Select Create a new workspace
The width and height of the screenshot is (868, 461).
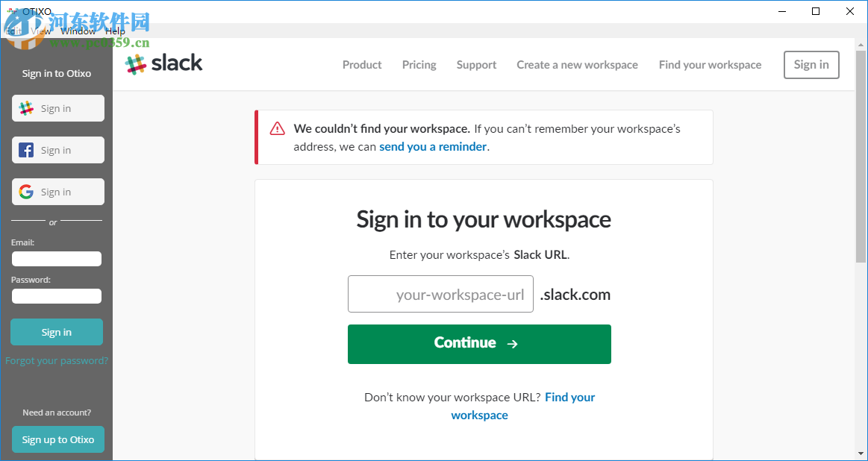(x=577, y=65)
